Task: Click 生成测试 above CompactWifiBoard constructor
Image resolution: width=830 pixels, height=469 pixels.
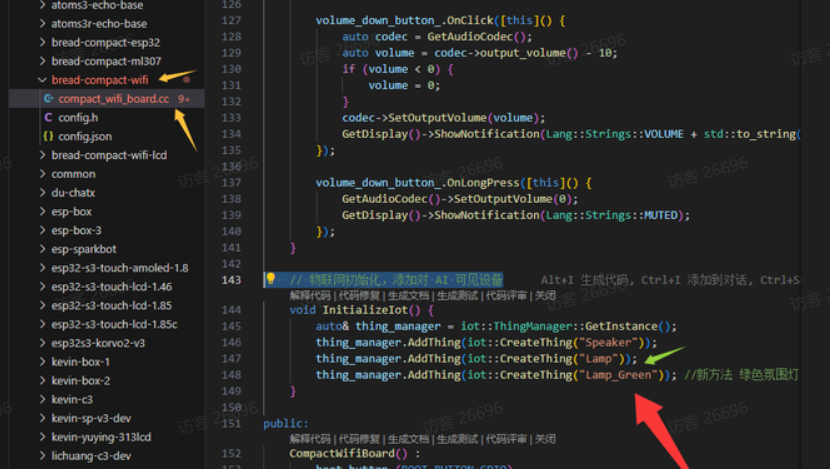Action: 457,439
